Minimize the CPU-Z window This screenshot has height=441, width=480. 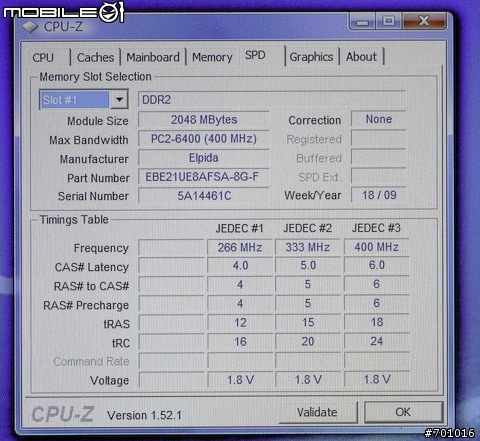click(362, 21)
